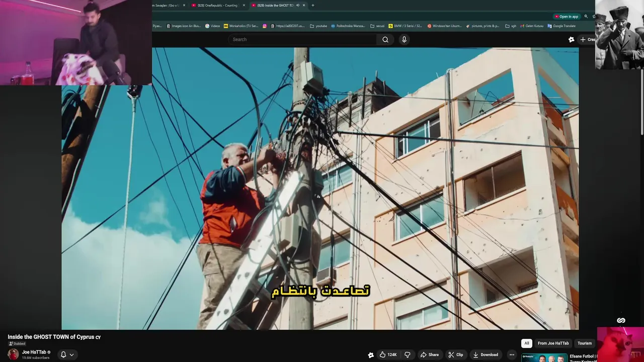
Task: Click inside the YouTube search field
Action: pyautogui.click(x=302, y=40)
